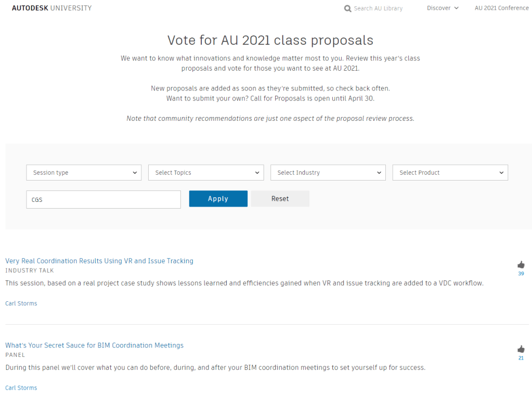The width and height of the screenshot is (532, 397).
Task: Open Carl Storms under the BIM panel
Action: point(21,388)
